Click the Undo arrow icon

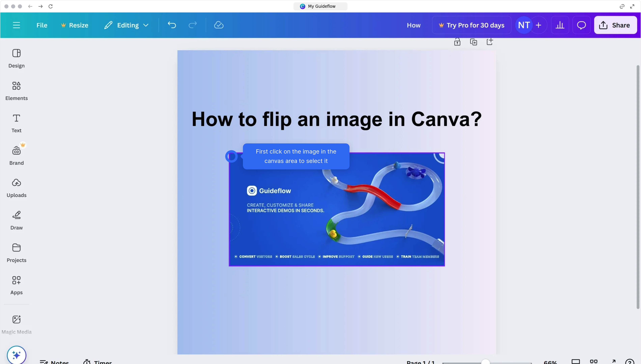172,25
